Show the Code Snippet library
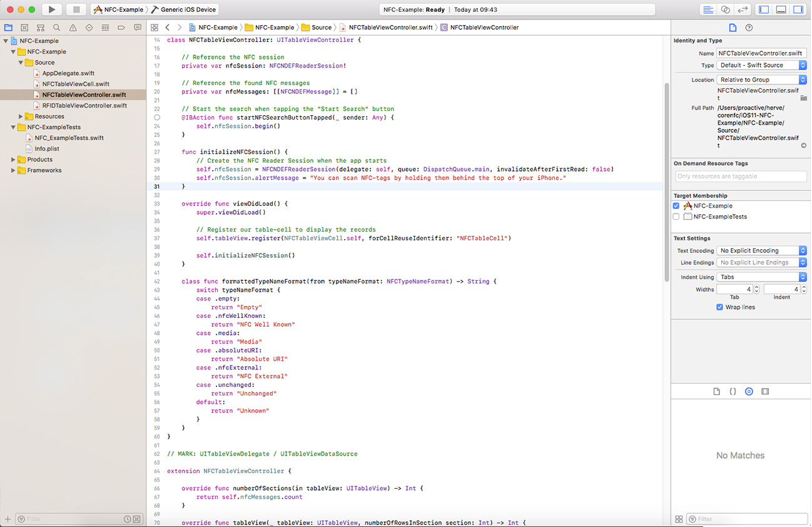 coord(733,391)
